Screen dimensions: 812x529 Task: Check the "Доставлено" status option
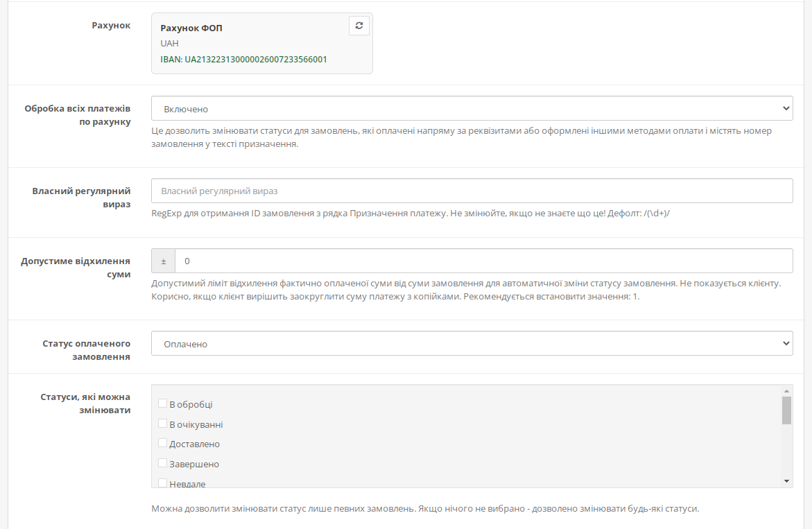pos(162,443)
